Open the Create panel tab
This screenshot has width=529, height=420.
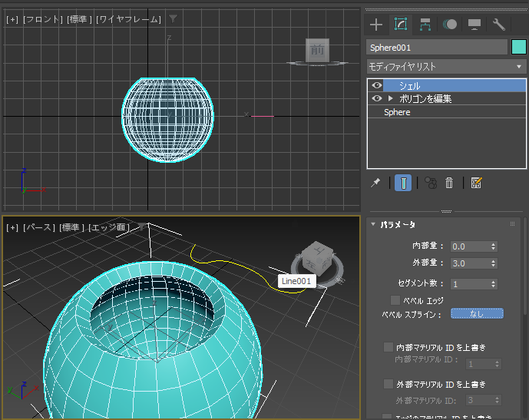point(376,25)
